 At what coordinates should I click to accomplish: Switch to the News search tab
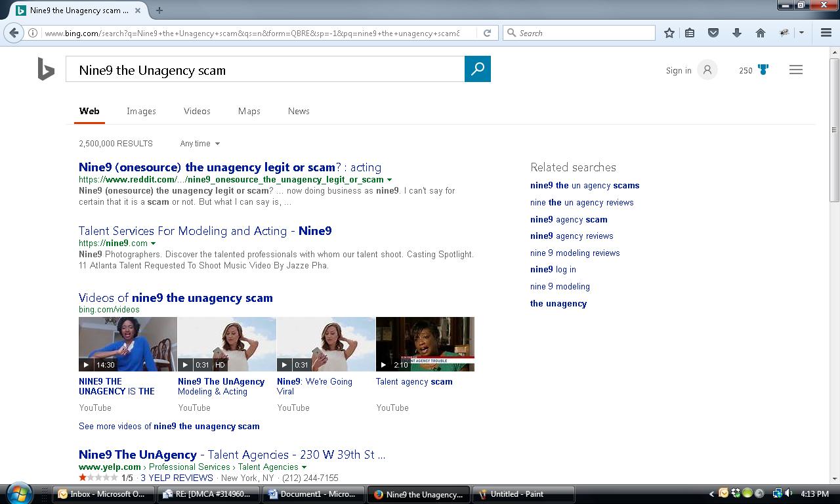[x=299, y=111]
